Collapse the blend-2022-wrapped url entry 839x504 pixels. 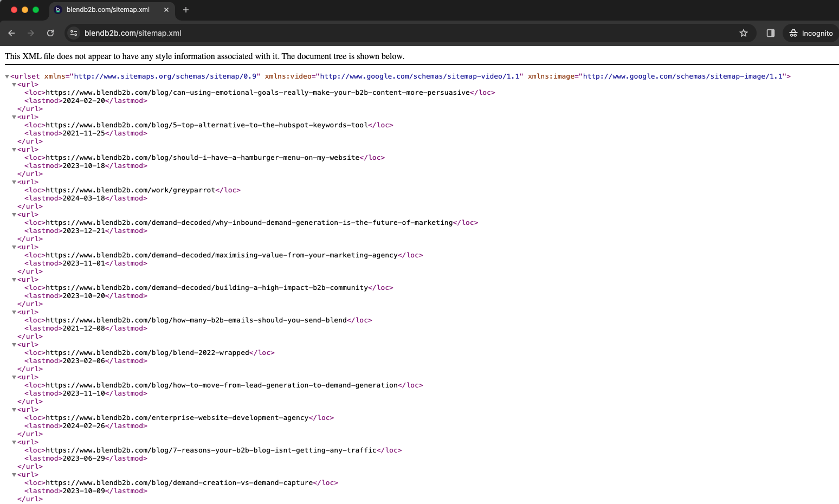[14, 344]
